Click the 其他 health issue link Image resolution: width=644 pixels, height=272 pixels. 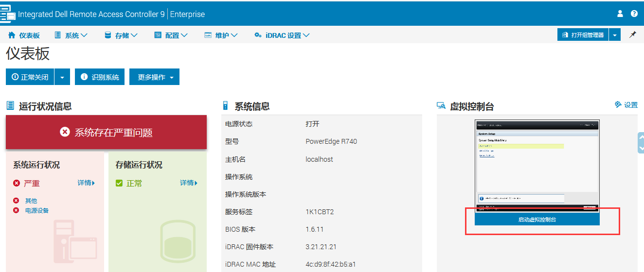(x=31, y=201)
